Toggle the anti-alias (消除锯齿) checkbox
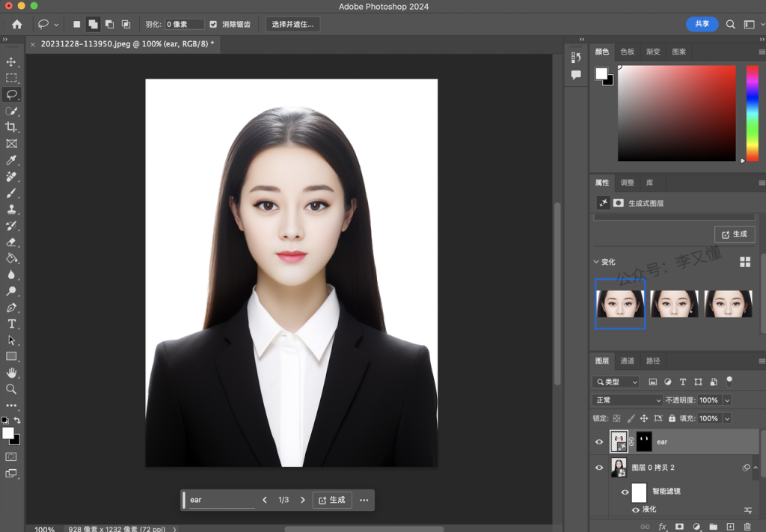 coord(213,24)
